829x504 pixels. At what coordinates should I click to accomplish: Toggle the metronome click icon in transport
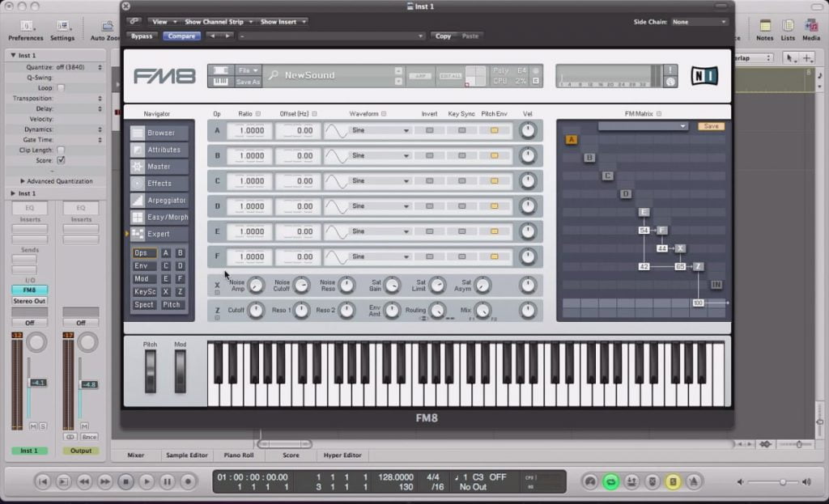tap(693, 481)
